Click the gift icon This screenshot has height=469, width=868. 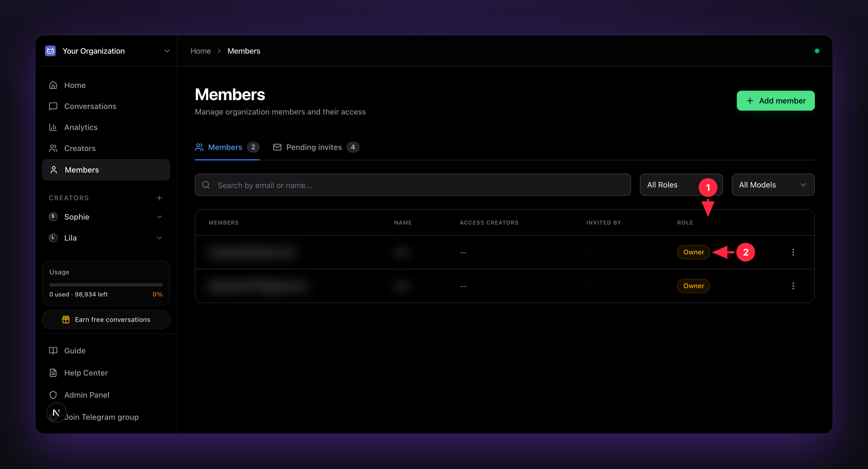point(66,319)
